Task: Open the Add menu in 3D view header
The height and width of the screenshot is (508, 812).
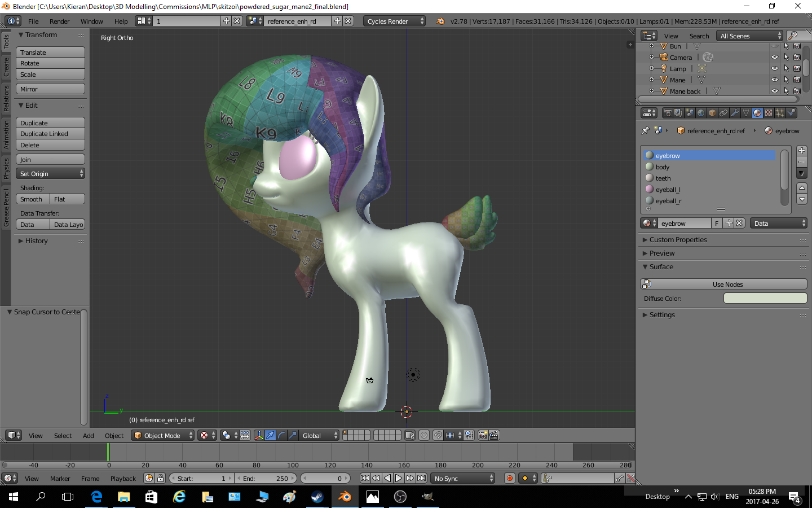Action: coord(89,435)
